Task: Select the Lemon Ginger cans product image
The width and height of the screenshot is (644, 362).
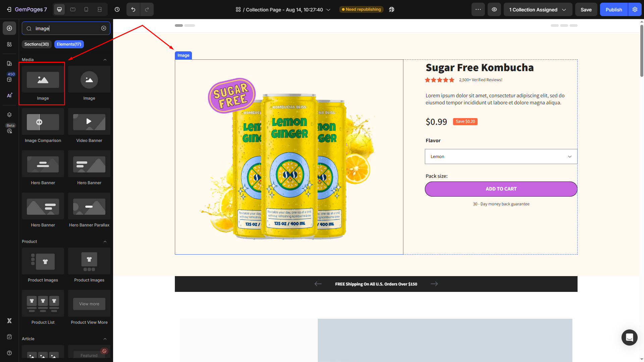Action: click(x=289, y=157)
